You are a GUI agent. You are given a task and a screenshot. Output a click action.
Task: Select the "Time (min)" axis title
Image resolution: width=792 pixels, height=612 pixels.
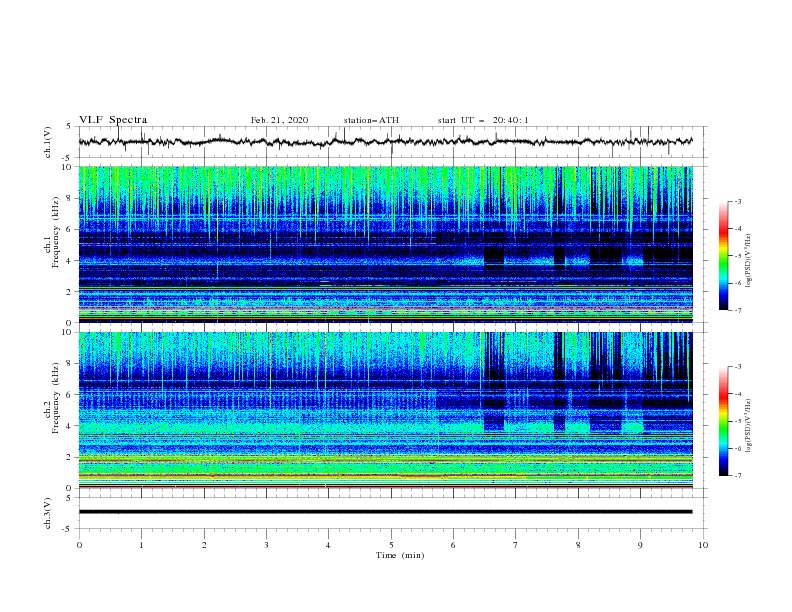pyautogui.click(x=400, y=555)
